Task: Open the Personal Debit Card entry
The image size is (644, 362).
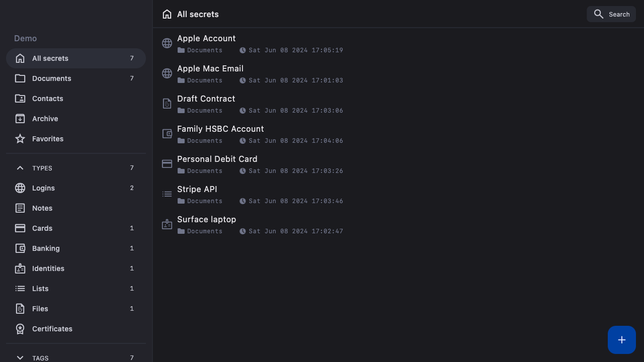Action: (217, 159)
